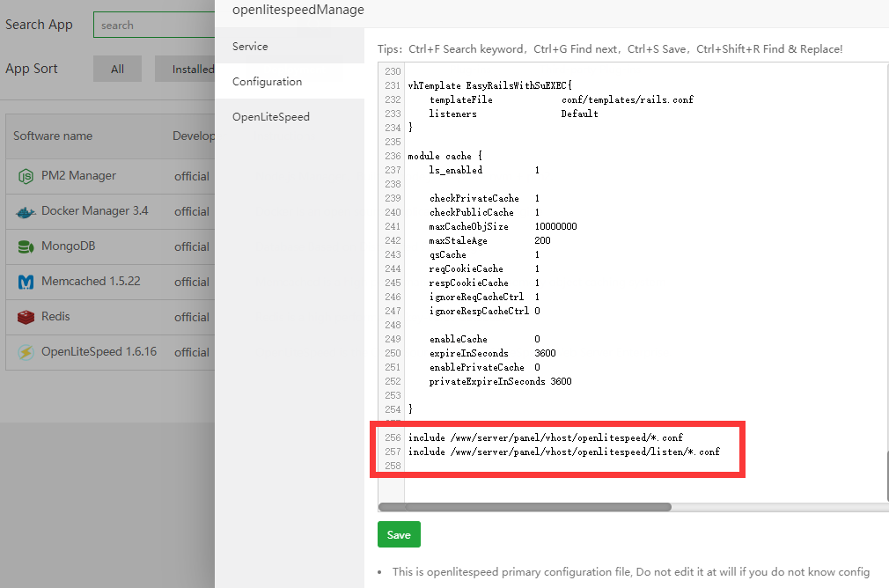Place cursor on vhTemplate EasyRailsWithSuEXEC line
889x588 pixels.
click(x=490, y=85)
